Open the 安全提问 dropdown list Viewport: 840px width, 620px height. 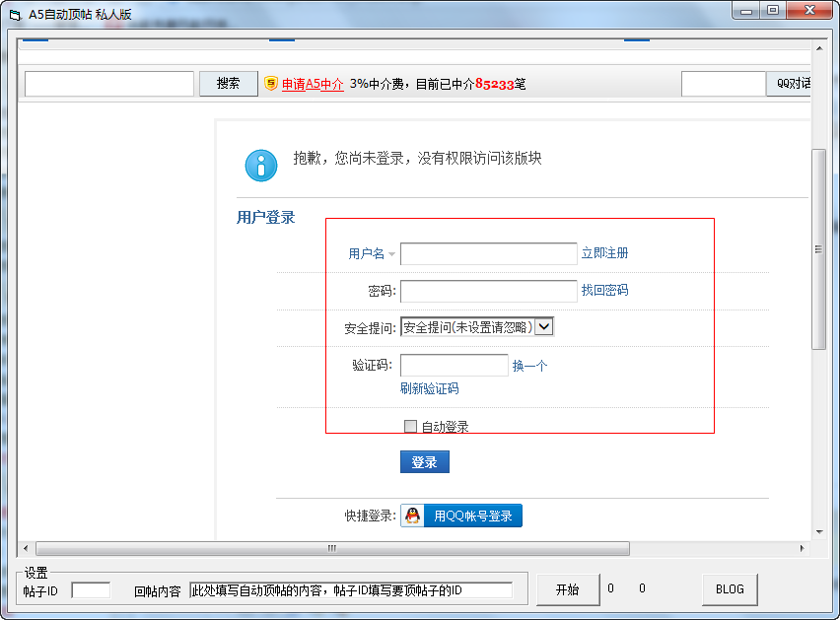click(544, 326)
